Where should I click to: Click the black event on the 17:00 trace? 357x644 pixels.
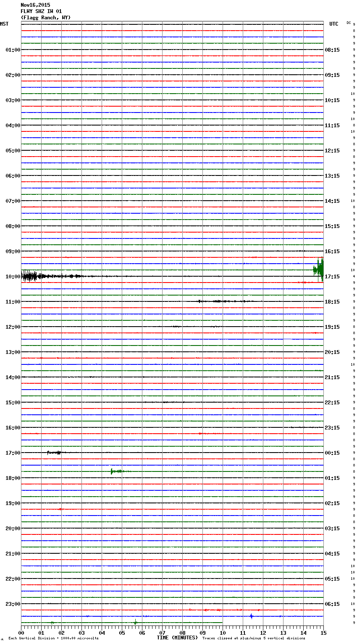click(56, 453)
